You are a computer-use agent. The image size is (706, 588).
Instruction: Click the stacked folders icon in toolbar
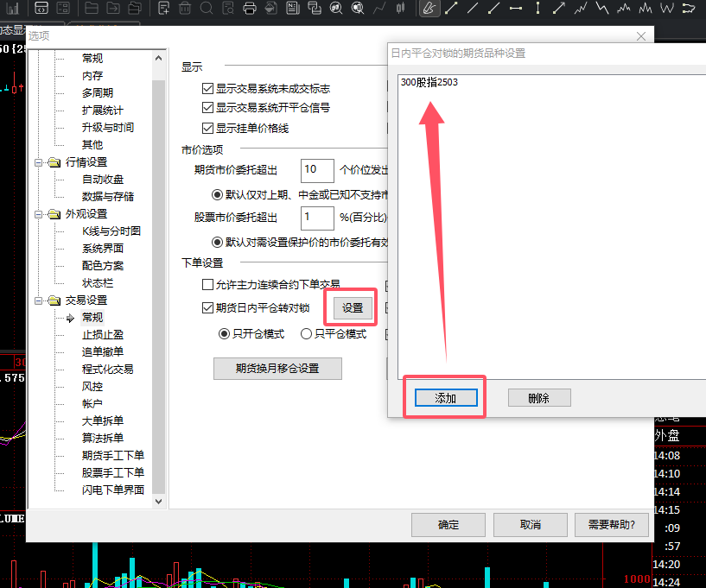click(135, 8)
